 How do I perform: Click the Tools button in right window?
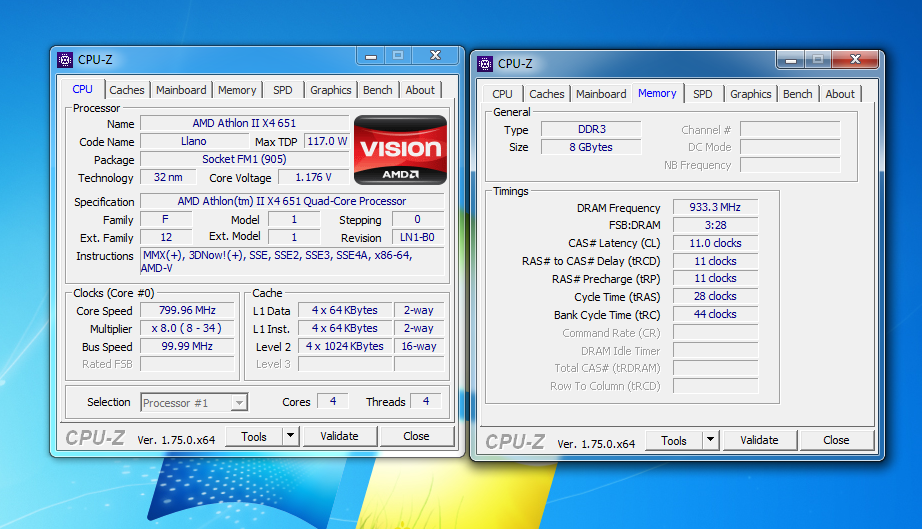[674, 440]
